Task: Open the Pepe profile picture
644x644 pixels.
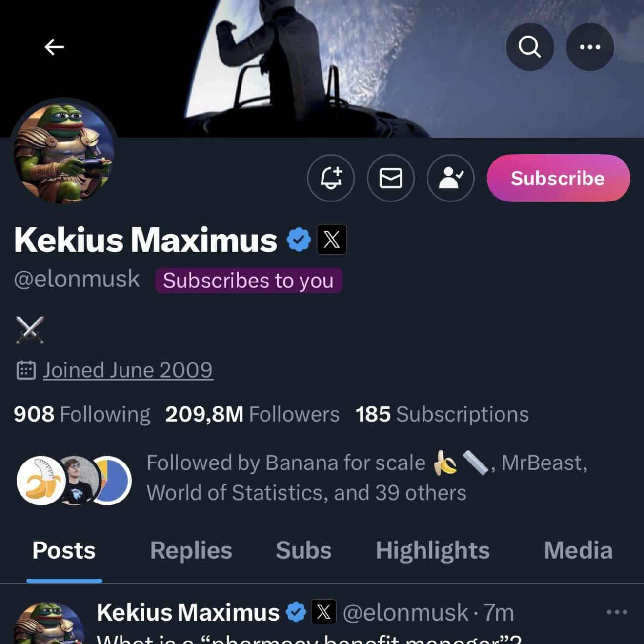Action: tap(63, 153)
